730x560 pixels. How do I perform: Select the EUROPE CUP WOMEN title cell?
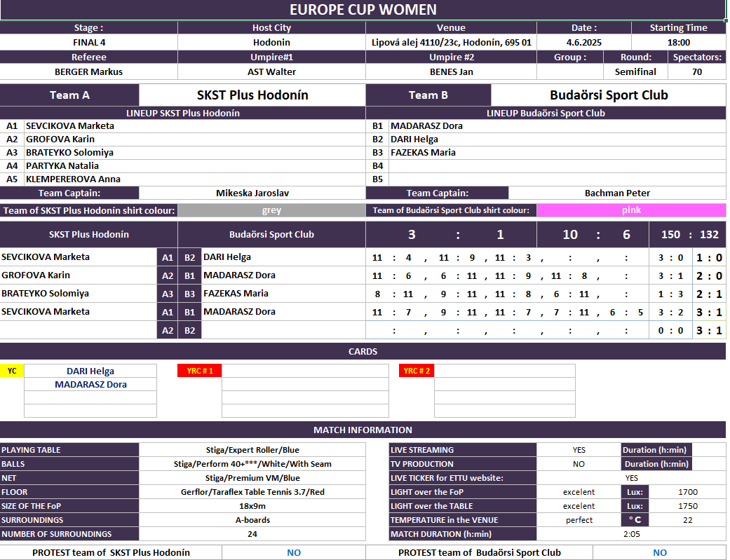coord(363,10)
